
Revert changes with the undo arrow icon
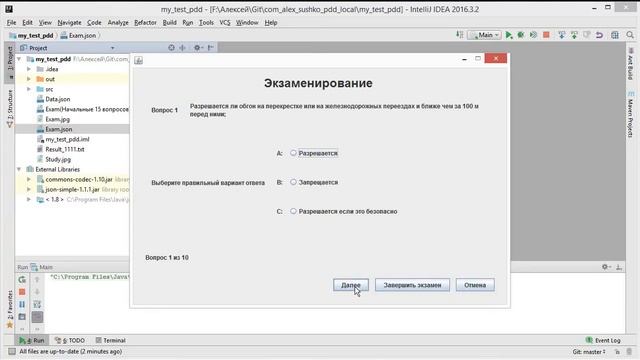600,35
